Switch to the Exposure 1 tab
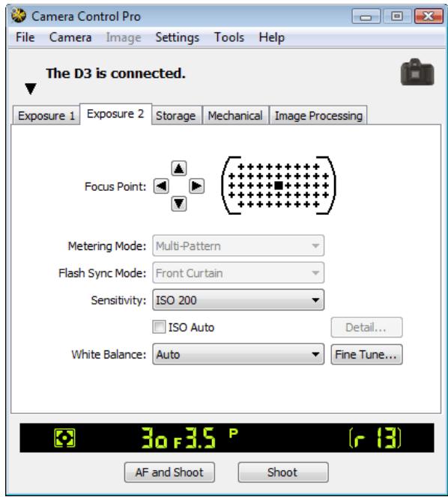Image resolution: width=448 pixels, height=497 pixels. (46, 115)
